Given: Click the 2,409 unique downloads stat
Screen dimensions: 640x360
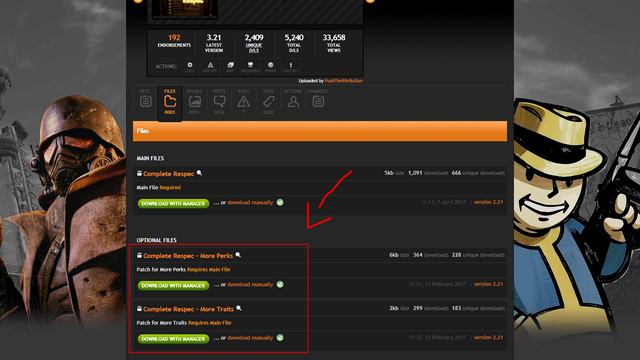Looking at the screenshot, I should coord(254,43).
